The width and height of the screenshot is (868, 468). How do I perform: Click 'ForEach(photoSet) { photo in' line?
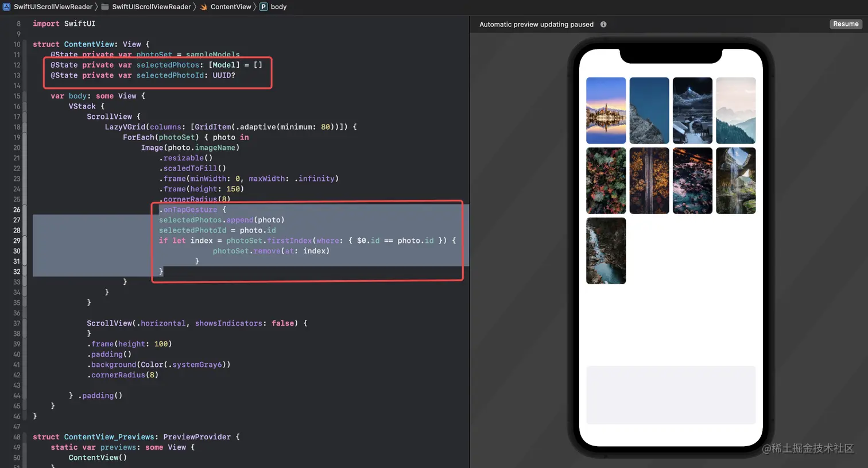(x=186, y=137)
